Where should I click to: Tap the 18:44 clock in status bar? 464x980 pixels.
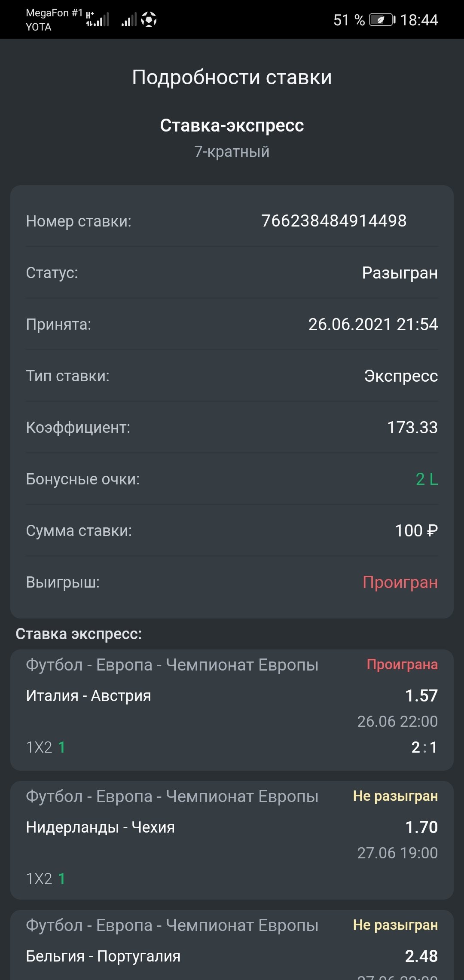coord(419,20)
